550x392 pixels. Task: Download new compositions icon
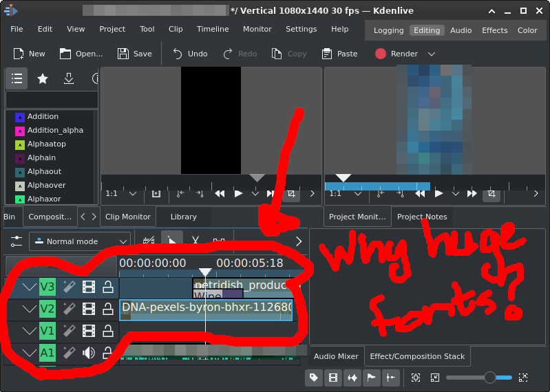pyautogui.click(x=69, y=78)
